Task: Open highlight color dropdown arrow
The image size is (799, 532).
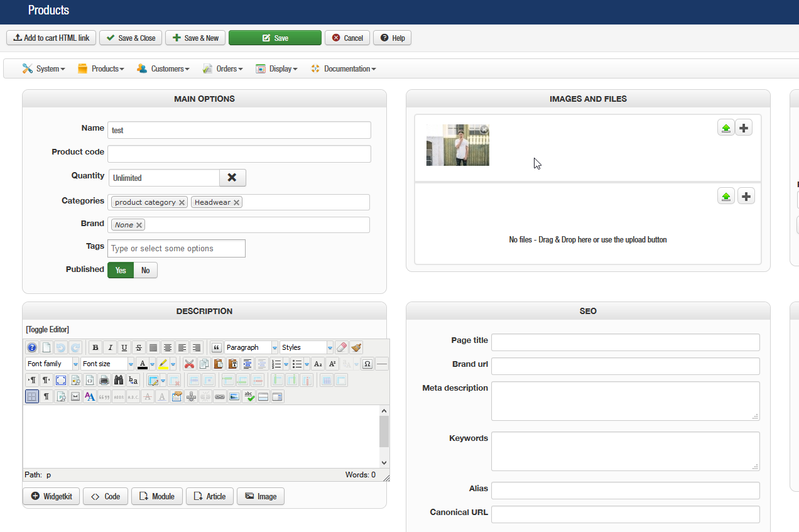Action: coord(173,364)
